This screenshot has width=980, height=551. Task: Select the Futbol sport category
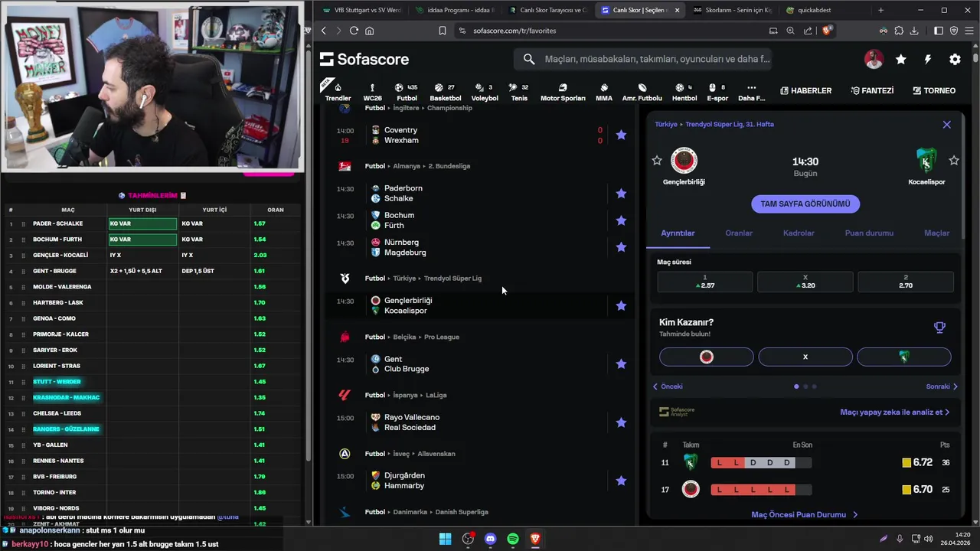[x=407, y=92]
